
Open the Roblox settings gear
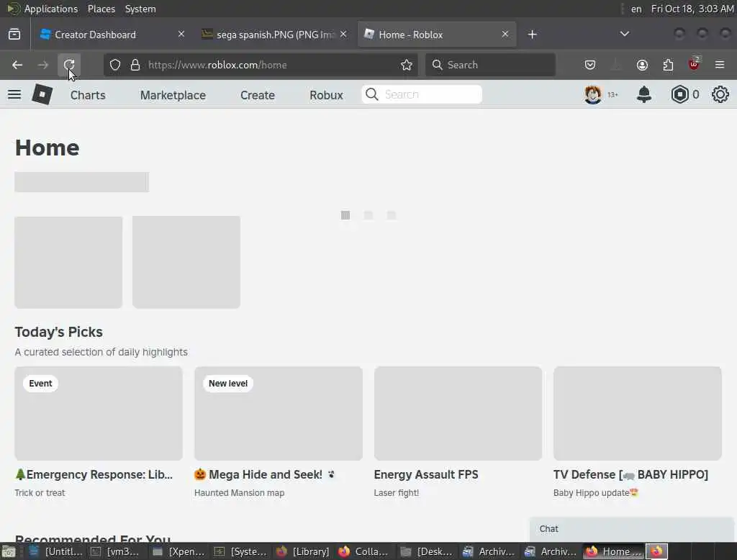tap(720, 94)
